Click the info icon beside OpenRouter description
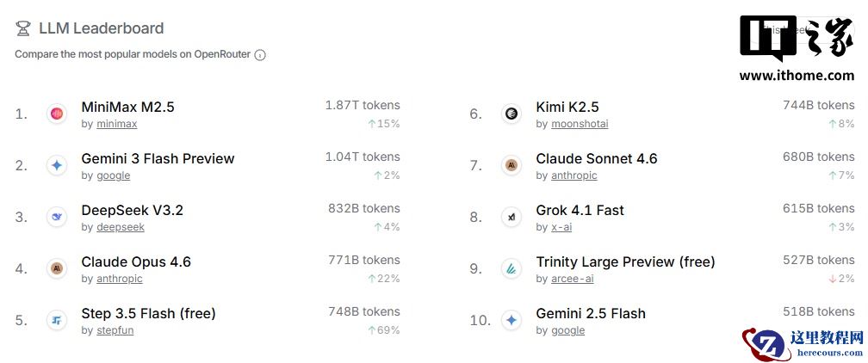This screenshot has height=363, width=868. (260, 55)
